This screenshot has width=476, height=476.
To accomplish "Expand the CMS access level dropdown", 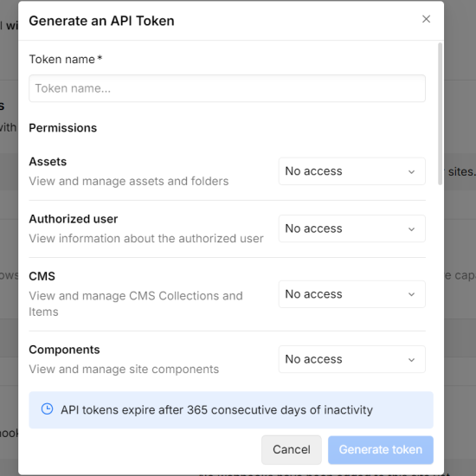I will 352,294.
